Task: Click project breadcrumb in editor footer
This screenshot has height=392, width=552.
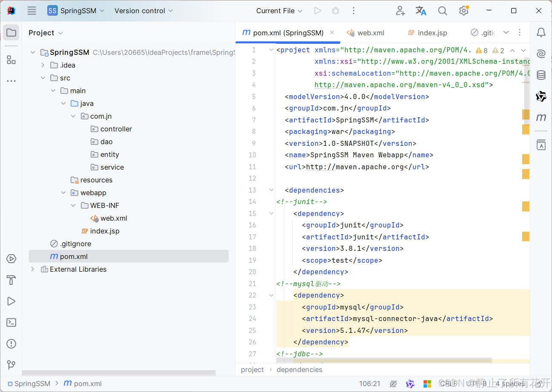Action: 252,369
